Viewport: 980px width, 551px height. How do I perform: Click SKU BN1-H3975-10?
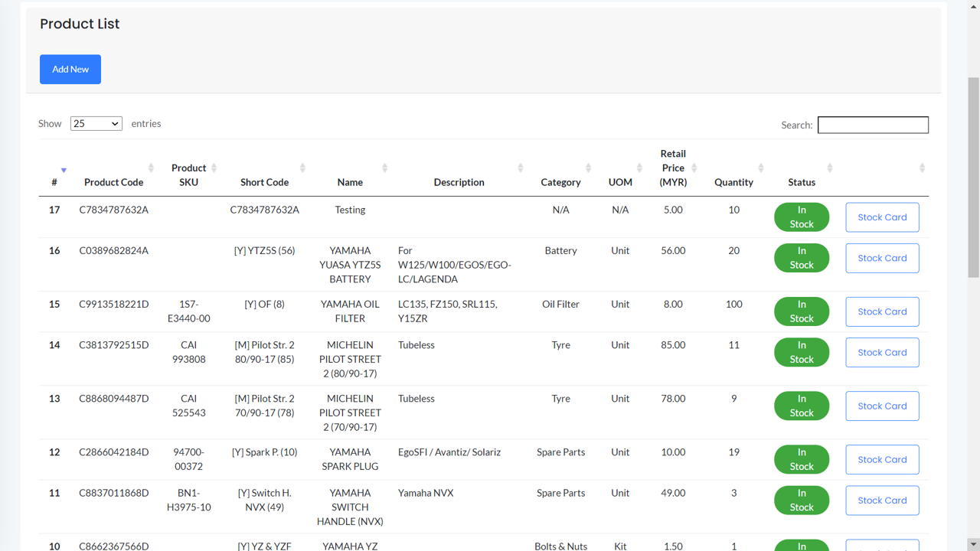(189, 500)
